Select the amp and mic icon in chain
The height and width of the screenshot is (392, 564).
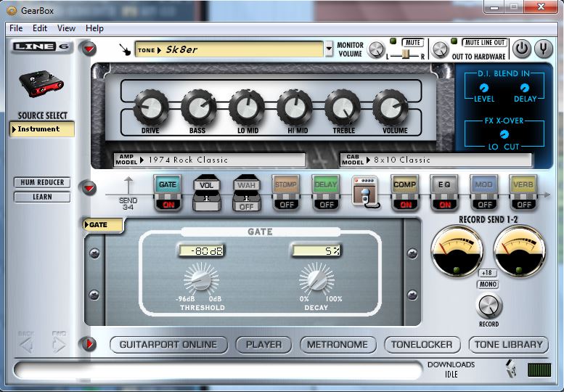click(x=365, y=192)
